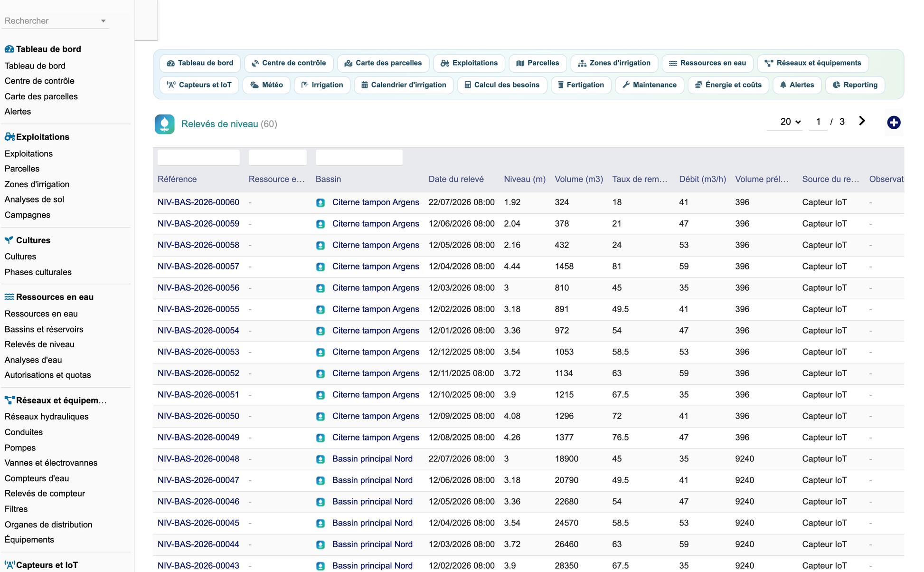Open Analyses d'eau in sidebar
This screenshot has width=924, height=572.
33,360
